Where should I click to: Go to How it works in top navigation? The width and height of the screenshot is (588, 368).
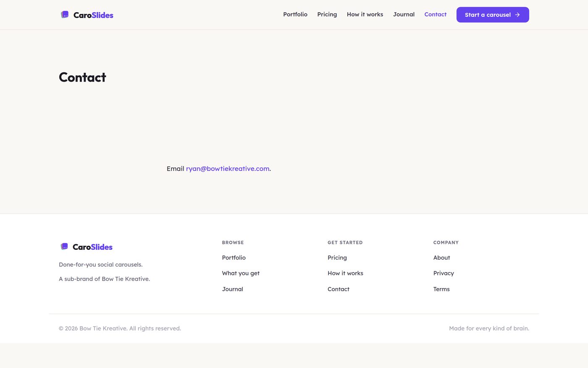pos(365,14)
